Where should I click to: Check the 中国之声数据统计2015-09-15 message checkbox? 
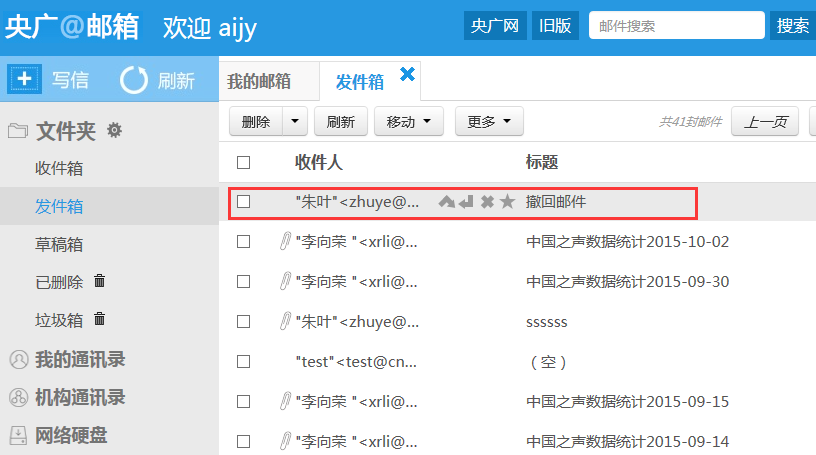point(244,401)
